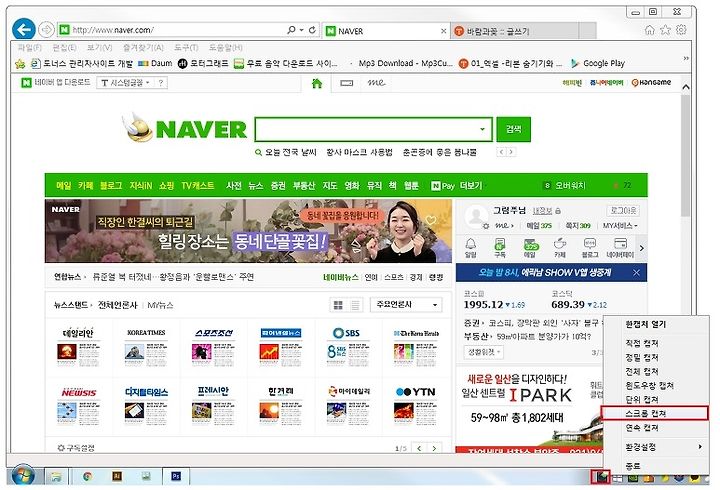720x490 pixels.
Task: Switch to the 바람과꽃 글쓰기 tab
Action: tap(514, 31)
